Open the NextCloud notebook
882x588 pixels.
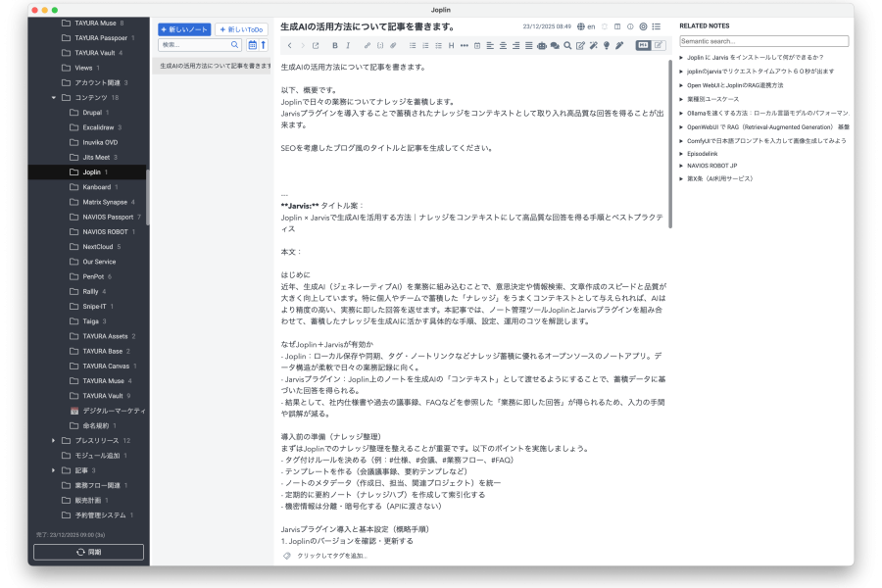pyautogui.click(x=97, y=247)
